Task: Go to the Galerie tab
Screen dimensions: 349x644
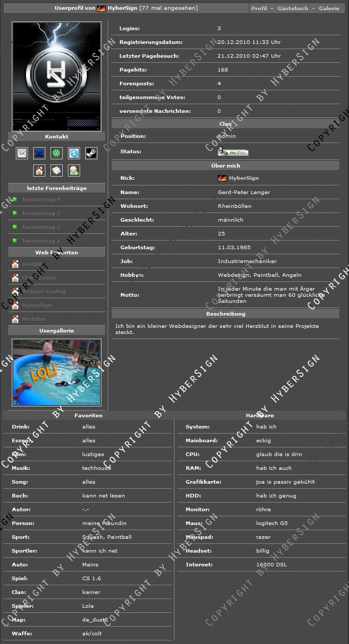Action: tap(329, 9)
